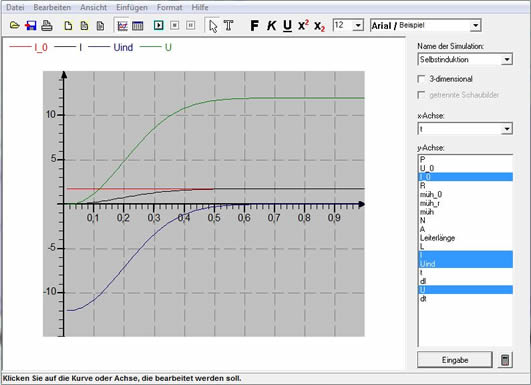Select A in the y-Achse list

465,229
